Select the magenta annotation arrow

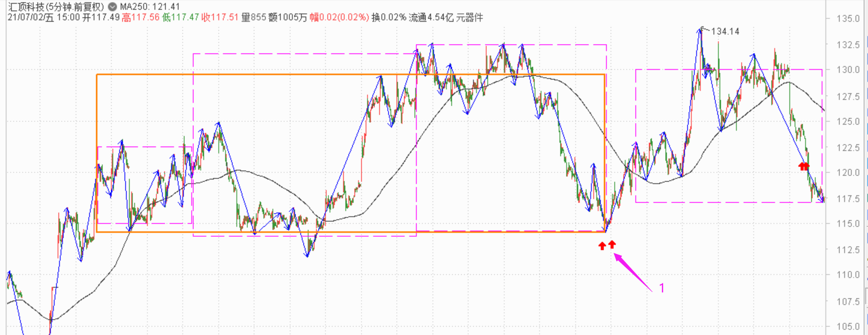pyautogui.click(x=633, y=272)
